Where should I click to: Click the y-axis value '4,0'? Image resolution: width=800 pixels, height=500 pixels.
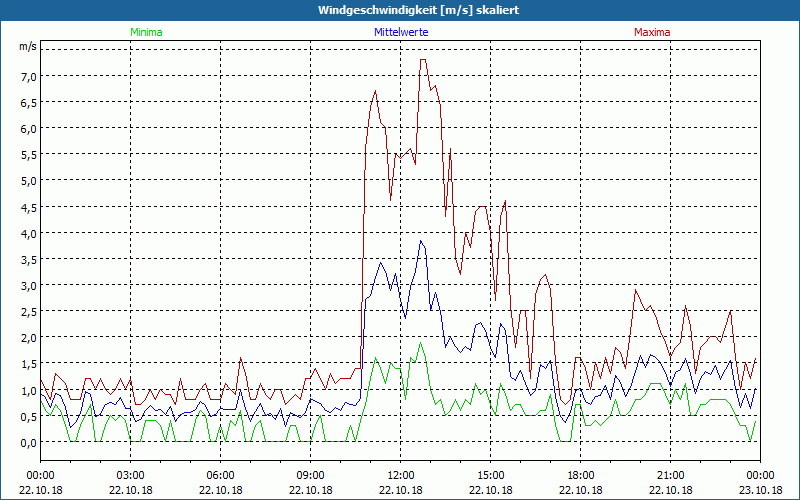pos(29,233)
